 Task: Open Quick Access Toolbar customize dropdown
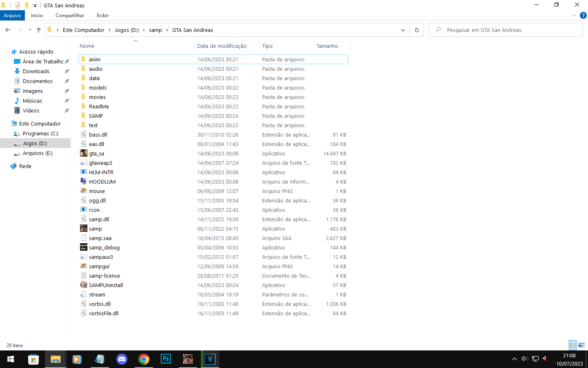pyautogui.click(x=35, y=6)
